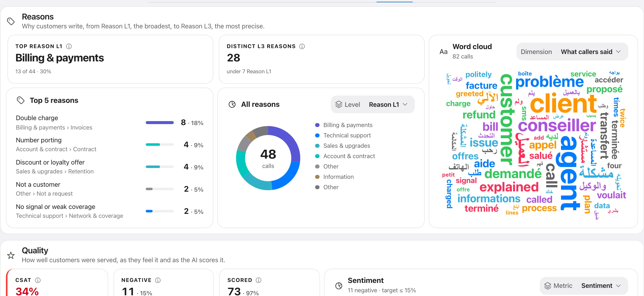Toggle the Information legend entry
Image resolution: width=644 pixels, height=296 pixels.
334,177
